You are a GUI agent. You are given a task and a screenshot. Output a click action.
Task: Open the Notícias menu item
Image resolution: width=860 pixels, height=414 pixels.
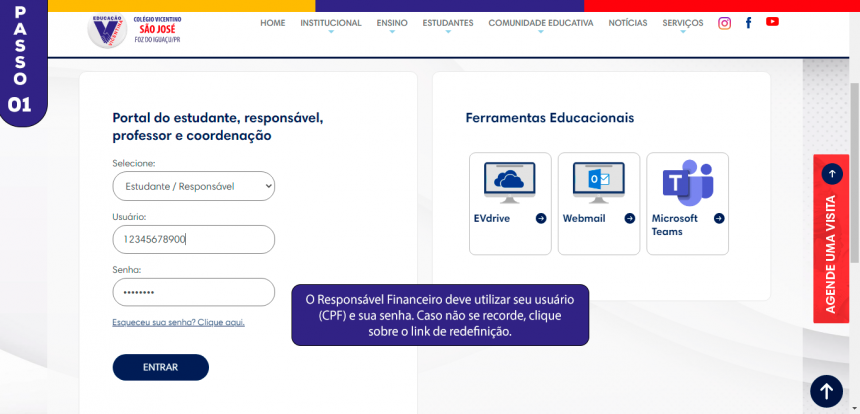click(x=627, y=23)
